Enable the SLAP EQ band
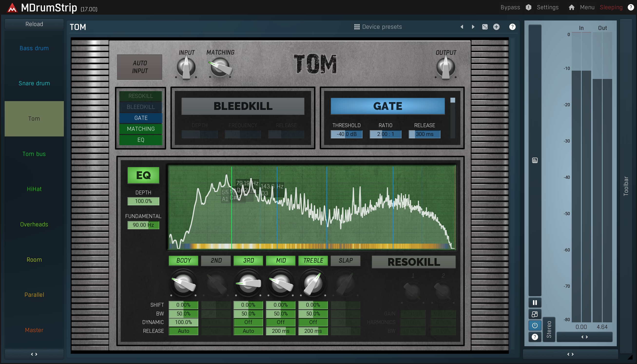 (x=346, y=260)
